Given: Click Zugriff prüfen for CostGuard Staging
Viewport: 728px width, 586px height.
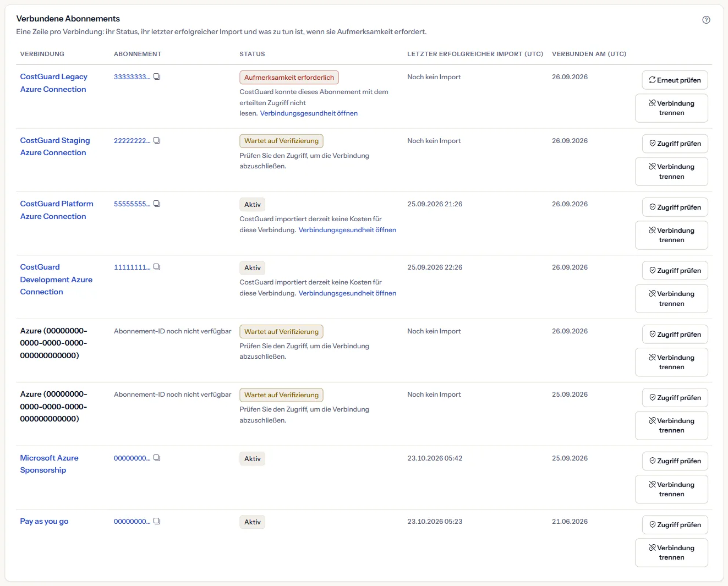Looking at the screenshot, I should coord(675,144).
